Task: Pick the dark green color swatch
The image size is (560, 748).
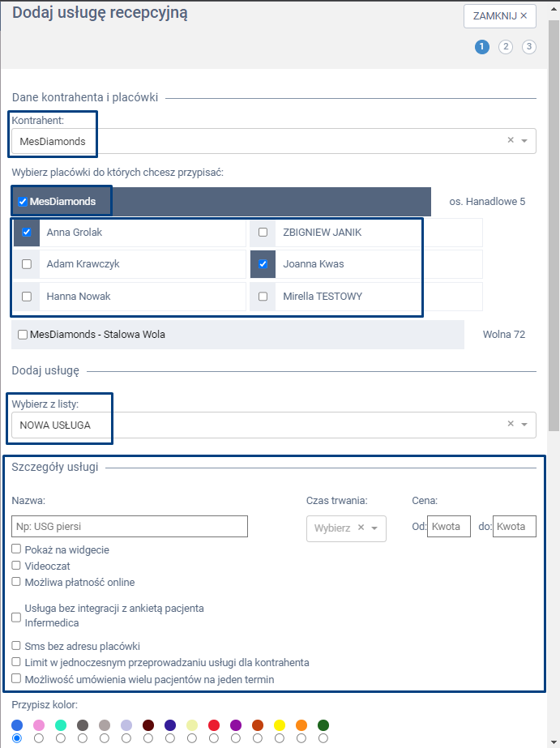Action: [x=323, y=724]
